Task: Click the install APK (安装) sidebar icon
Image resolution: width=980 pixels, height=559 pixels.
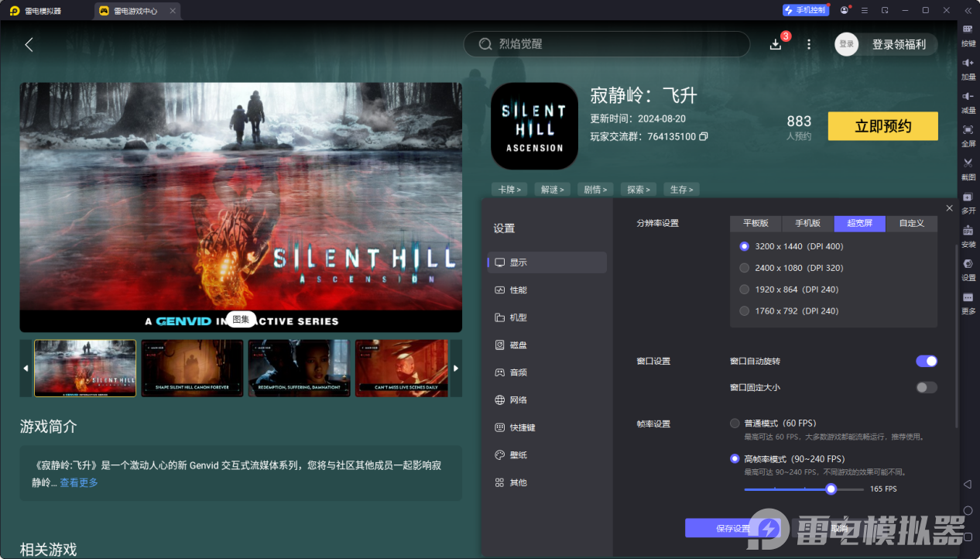Action: 968,231
